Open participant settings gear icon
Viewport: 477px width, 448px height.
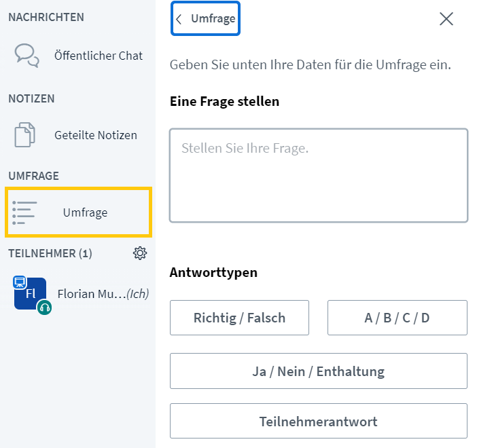tap(140, 253)
